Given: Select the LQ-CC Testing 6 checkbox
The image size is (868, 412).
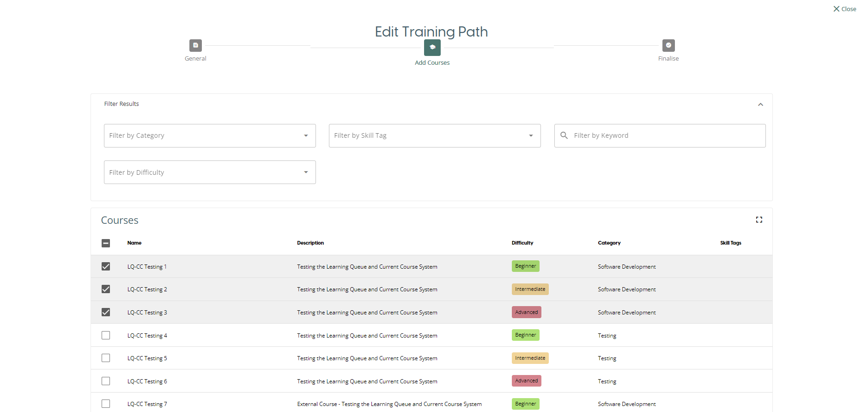Looking at the screenshot, I should tap(106, 381).
